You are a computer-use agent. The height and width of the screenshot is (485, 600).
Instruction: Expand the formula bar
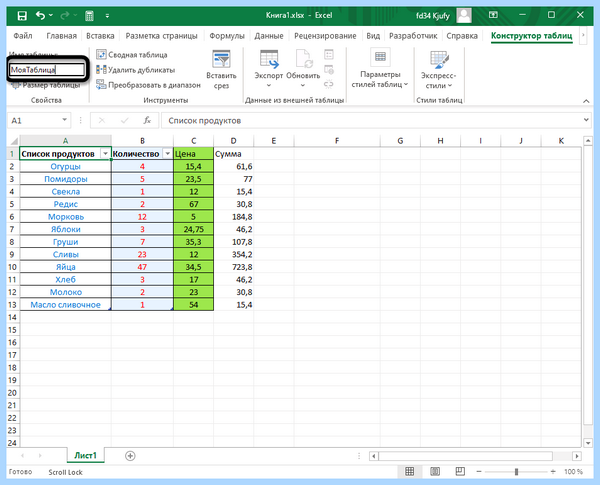point(586,120)
